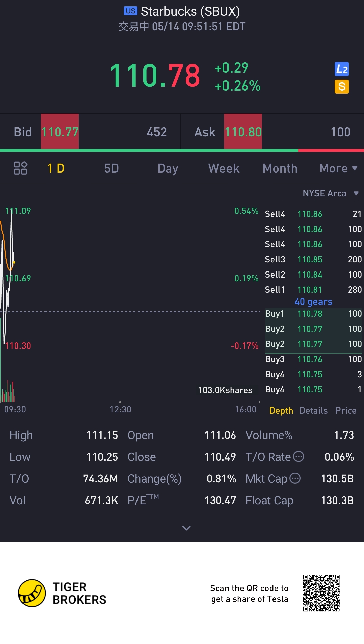Tap the info icon beside T/O Rate
This screenshot has width=364, height=644.
point(299,457)
